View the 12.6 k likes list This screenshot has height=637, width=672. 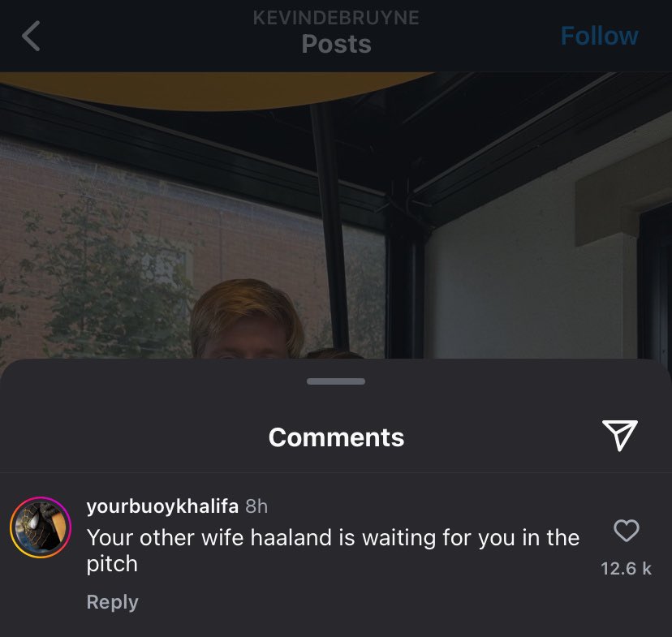click(626, 569)
